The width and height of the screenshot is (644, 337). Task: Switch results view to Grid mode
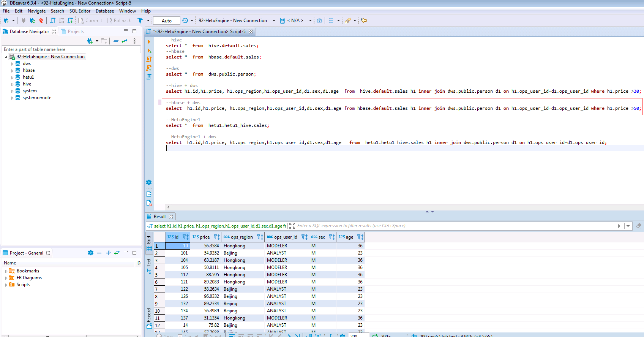(149, 243)
